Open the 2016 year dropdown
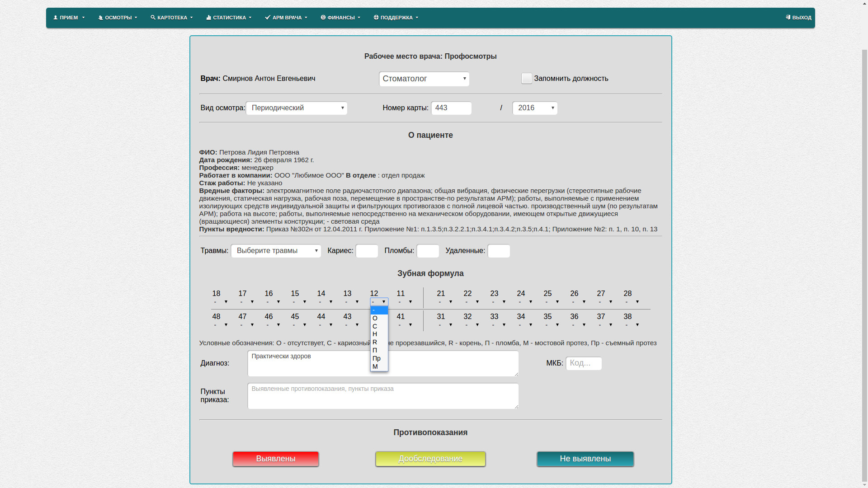This screenshot has width=868, height=488. tap(535, 108)
